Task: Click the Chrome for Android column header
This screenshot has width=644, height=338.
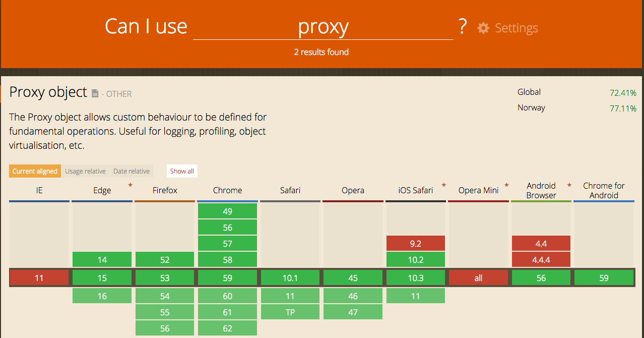Action: pyautogui.click(x=604, y=190)
